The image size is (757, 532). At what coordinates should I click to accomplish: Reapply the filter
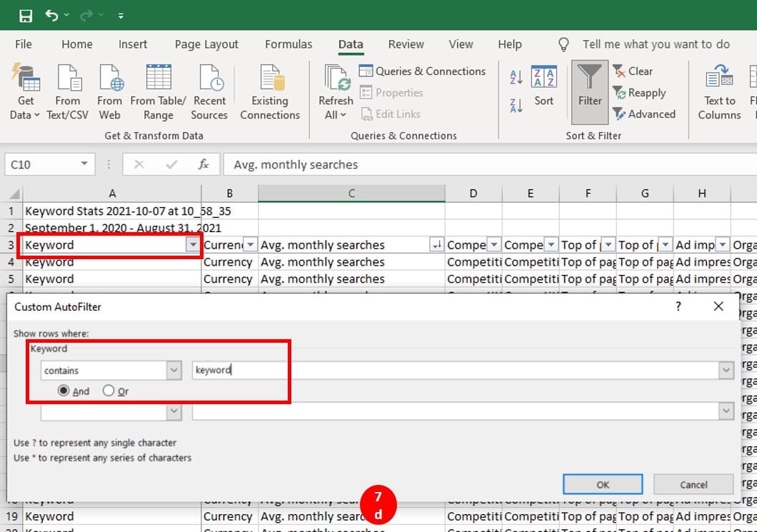tap(639, 93)
